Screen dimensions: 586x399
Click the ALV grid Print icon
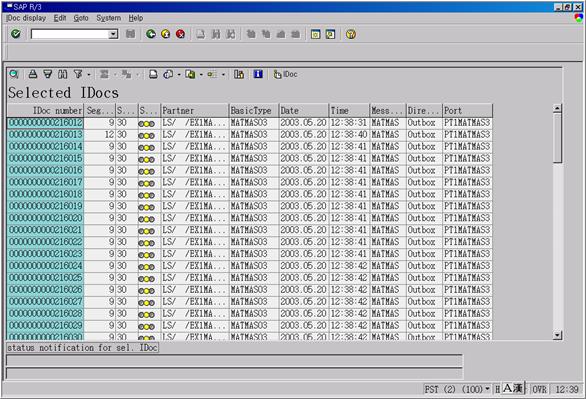tap(153, 74)
